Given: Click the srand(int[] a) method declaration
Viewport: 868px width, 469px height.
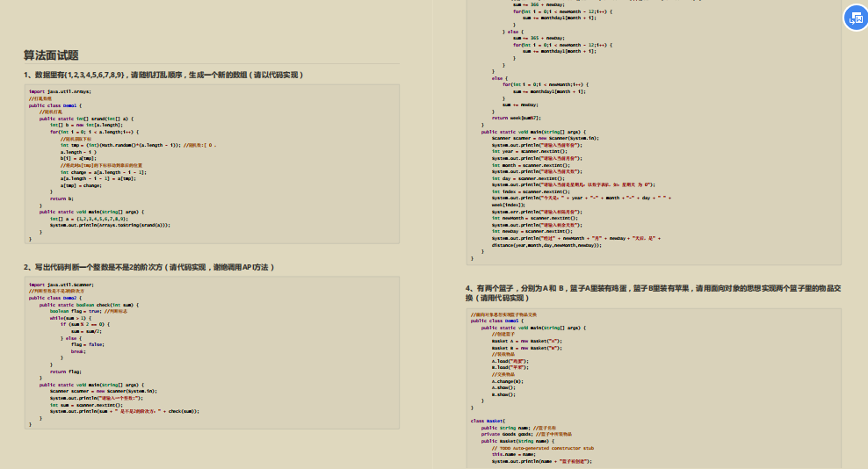Looking at the screenshot, I should (x=86, y=119).
